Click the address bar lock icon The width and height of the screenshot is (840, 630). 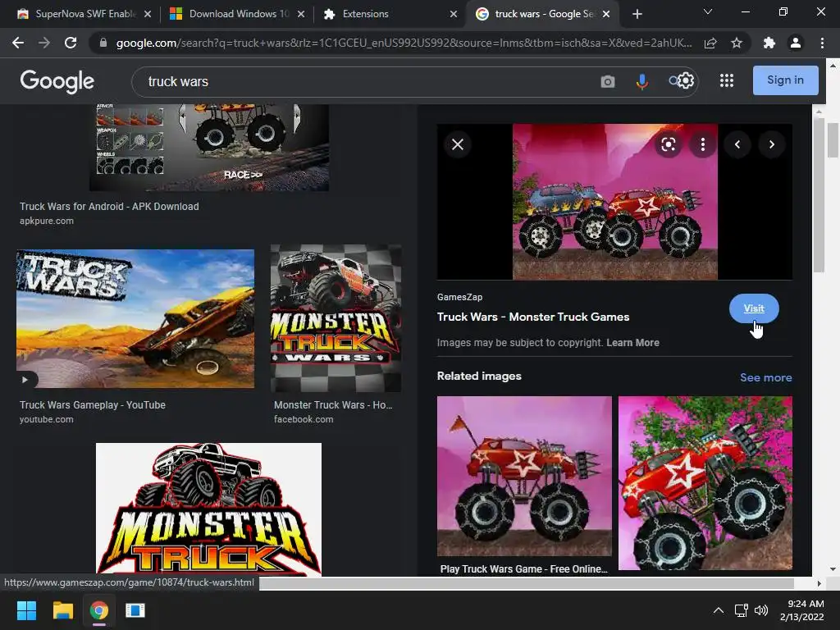(103, 43)
